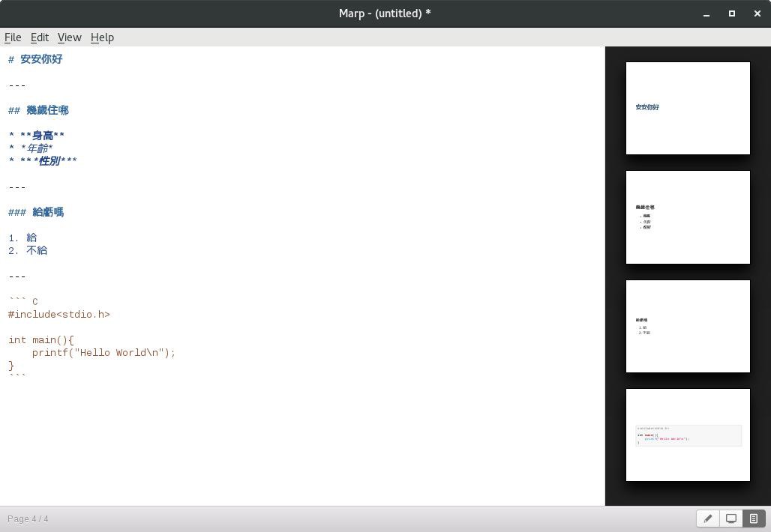The width and height of the screenshot is (771, 532).
Task: Minimize the Marp window
Action: (706, 13)
